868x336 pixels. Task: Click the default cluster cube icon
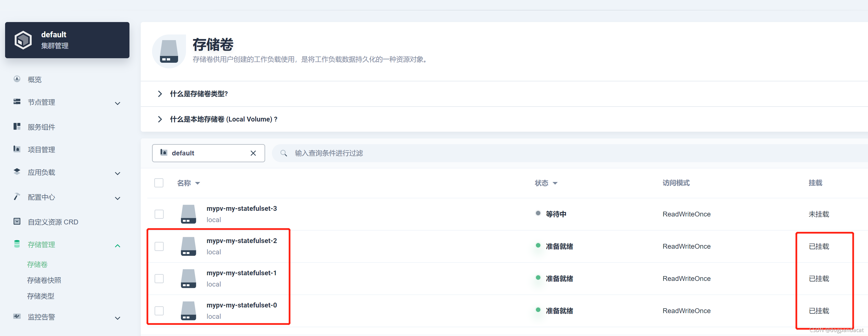click(23, 40)
